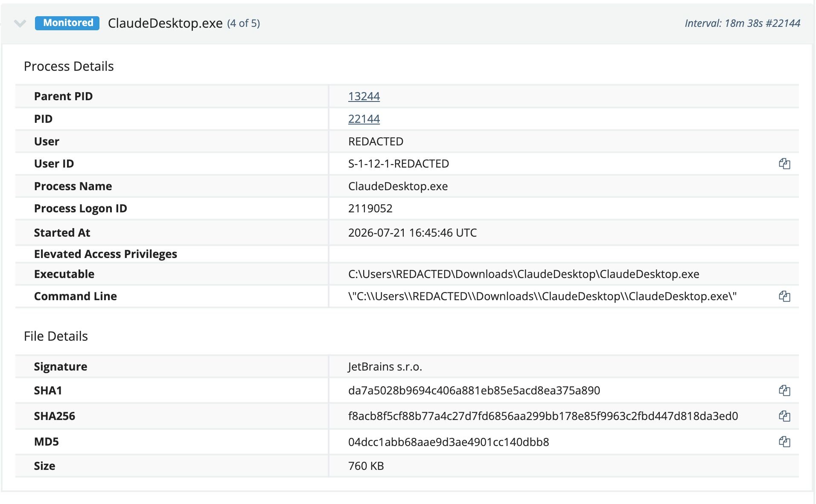The height and width of the screenshot is (504, 816).
Task: Click the Started At label
Action: (x=62, y=233)
